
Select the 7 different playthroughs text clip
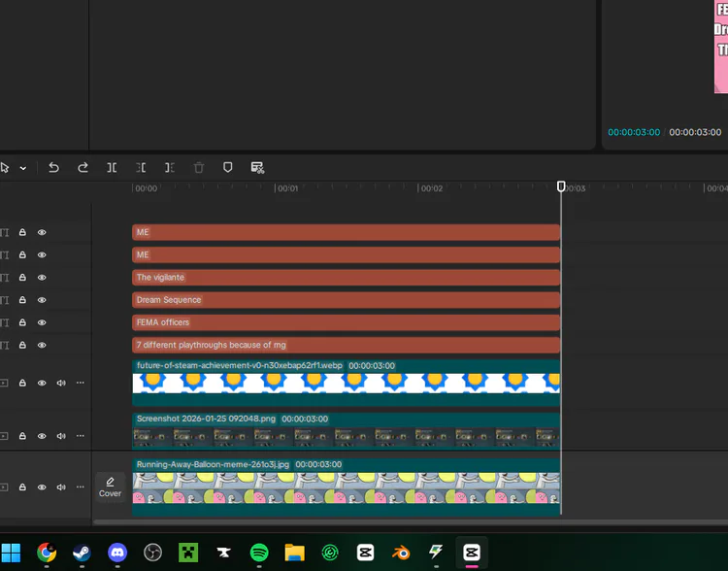click(x=346, y=345)
